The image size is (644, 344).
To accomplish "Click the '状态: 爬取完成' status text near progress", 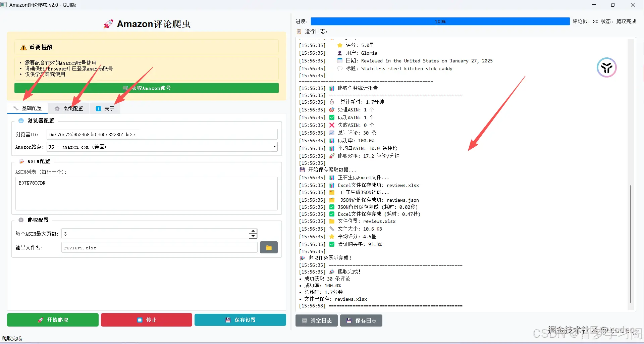I will pyautogui.click(x=619, y=21).
